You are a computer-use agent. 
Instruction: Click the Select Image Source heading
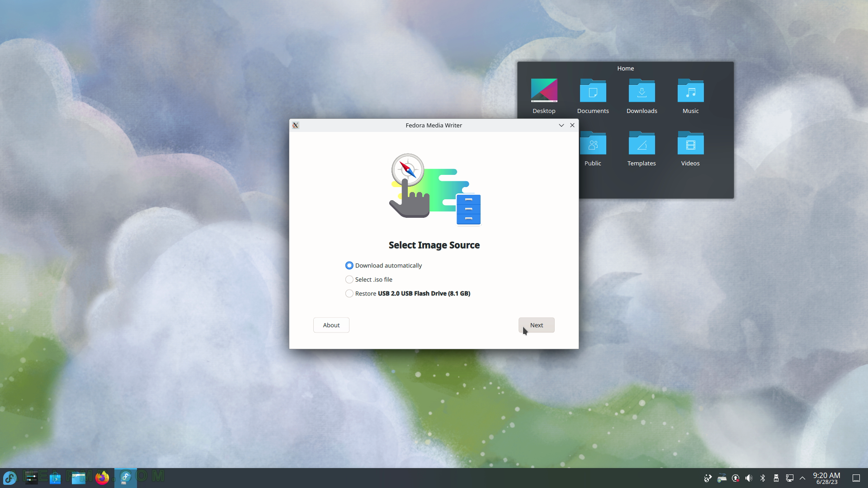click(434, 245)
